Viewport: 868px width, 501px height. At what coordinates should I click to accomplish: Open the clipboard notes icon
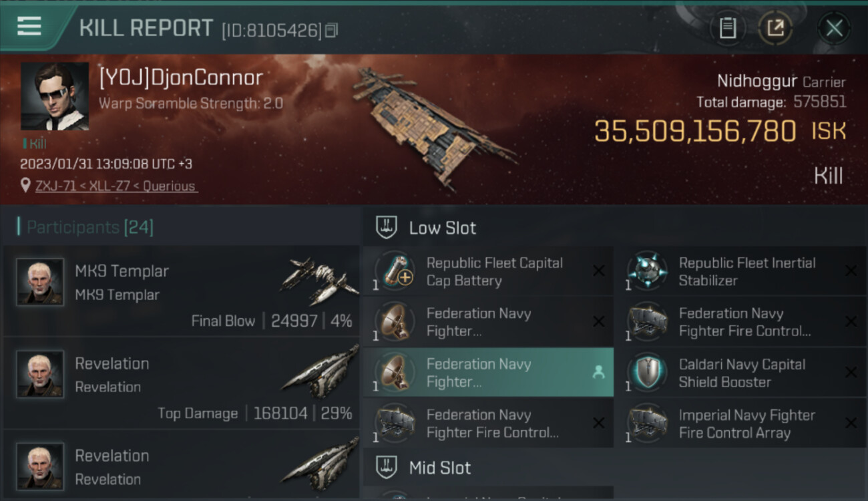click(727, 28)
